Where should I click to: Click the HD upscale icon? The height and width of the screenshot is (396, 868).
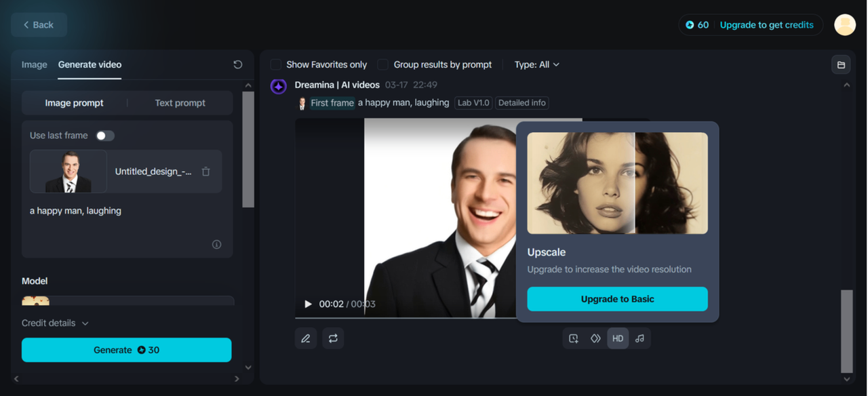(617, 338)
